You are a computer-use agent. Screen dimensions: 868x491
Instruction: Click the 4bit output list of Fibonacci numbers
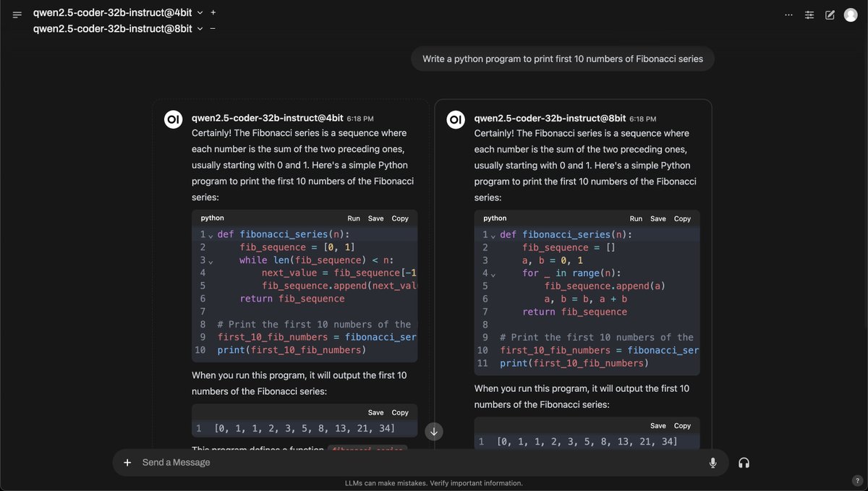tap(305, 429)
